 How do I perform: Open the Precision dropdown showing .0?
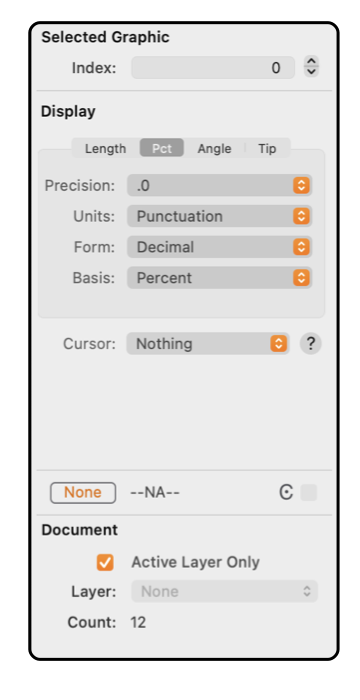(x=219, y=186)
